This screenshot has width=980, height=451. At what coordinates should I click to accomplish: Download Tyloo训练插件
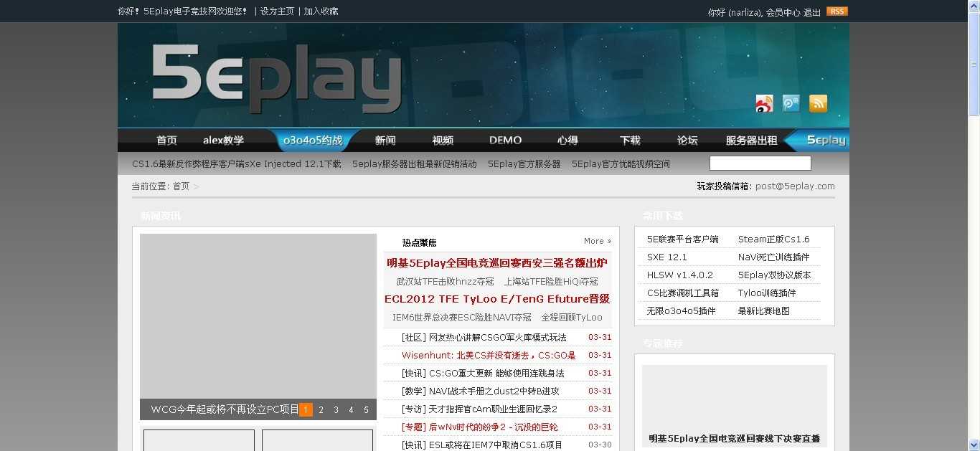[x=766, y=293]
